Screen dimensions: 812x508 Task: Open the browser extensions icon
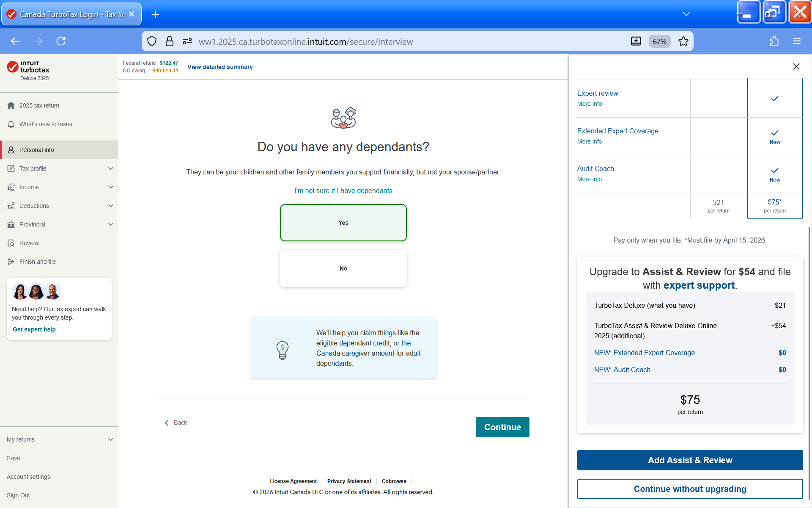pyautogui.click(x=774, y=41)
